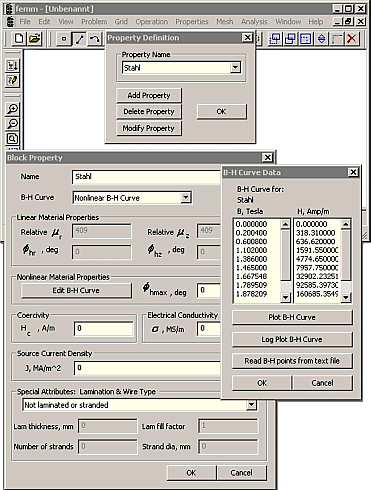This screenshot has height=490, width=371.
Task: Open the Edit menu
Action: 44,22
